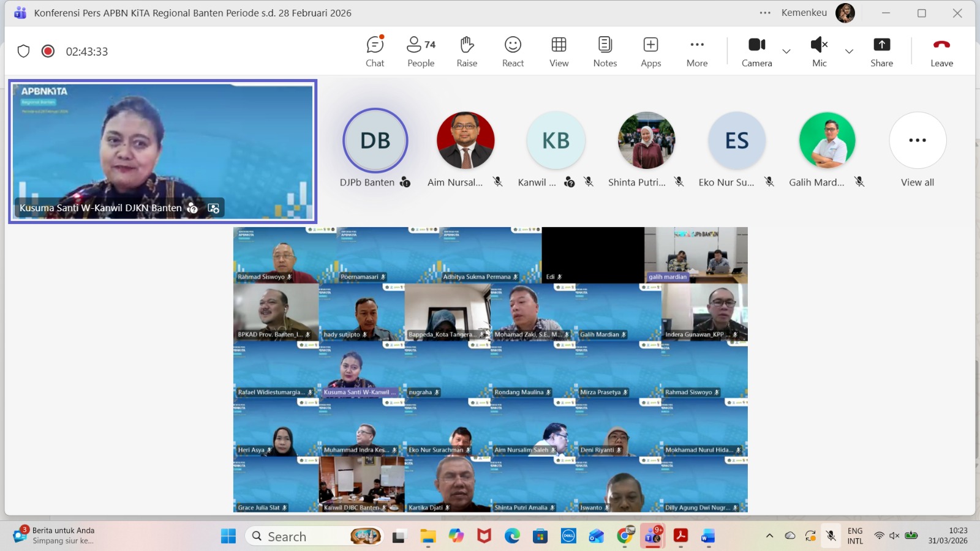Open the View layout menu

click(559, 51)
